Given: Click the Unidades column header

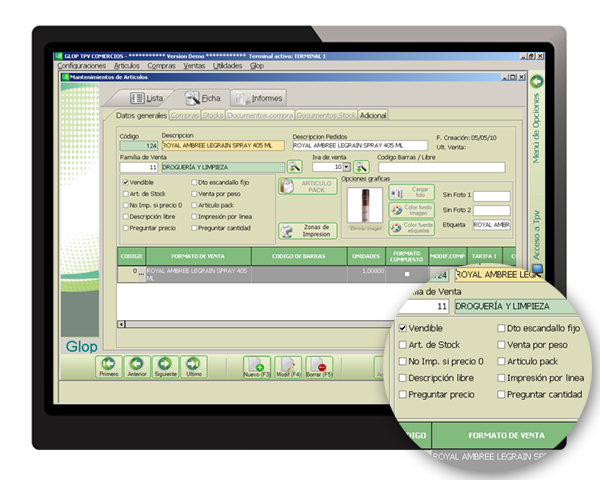Looking at the screenshot, I should tap(366, 256).
